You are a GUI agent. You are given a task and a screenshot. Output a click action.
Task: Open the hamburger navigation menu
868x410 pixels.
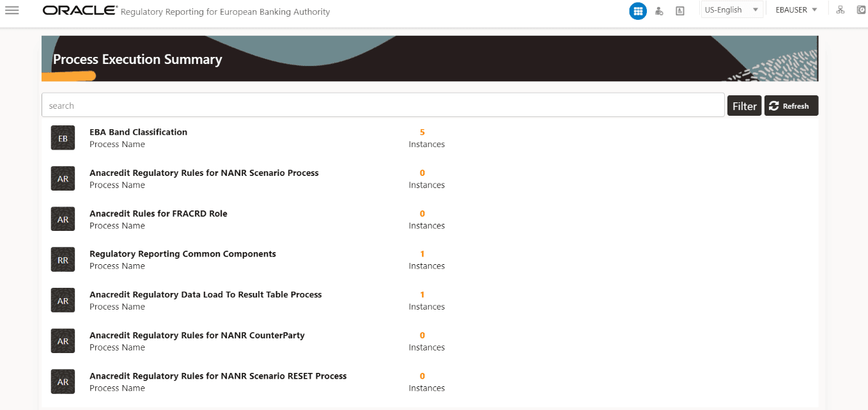(12, 10)
